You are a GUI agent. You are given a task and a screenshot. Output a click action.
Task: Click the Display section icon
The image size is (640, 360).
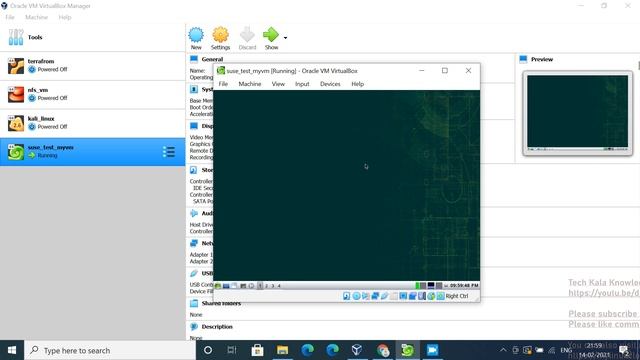pos(194,126)
